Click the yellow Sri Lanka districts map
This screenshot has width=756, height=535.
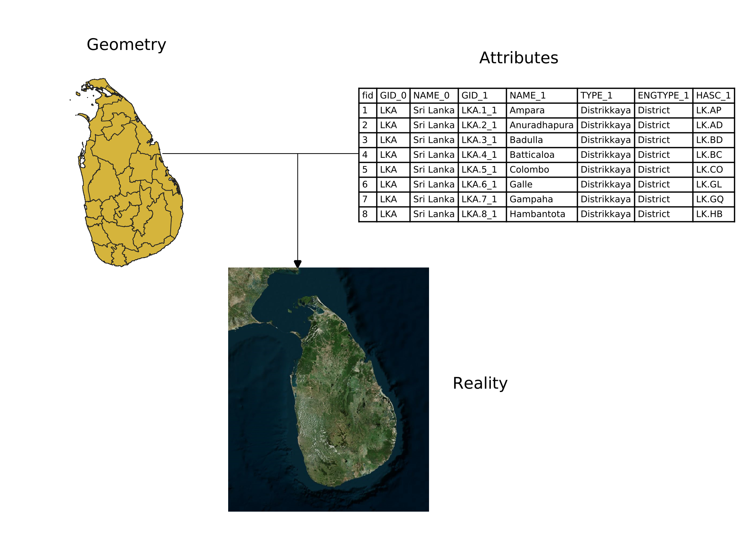(x=126, y=172)
